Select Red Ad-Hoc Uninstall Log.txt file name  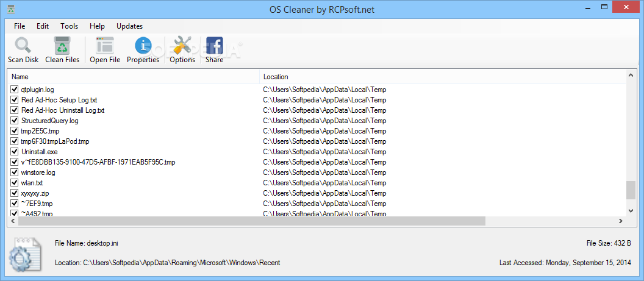(63, 110)
